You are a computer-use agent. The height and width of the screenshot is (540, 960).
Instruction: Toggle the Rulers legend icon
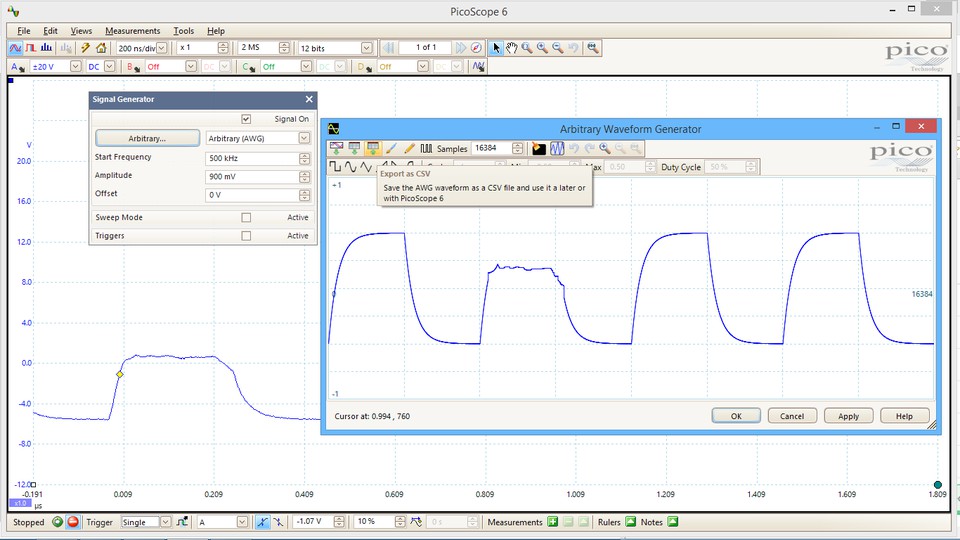click(x=631, y=522)
